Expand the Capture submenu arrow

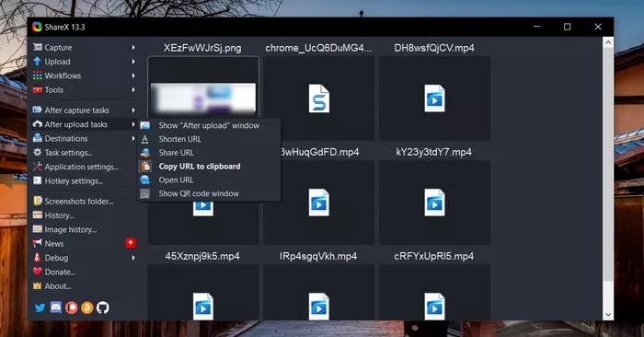[x=133, y=47]
